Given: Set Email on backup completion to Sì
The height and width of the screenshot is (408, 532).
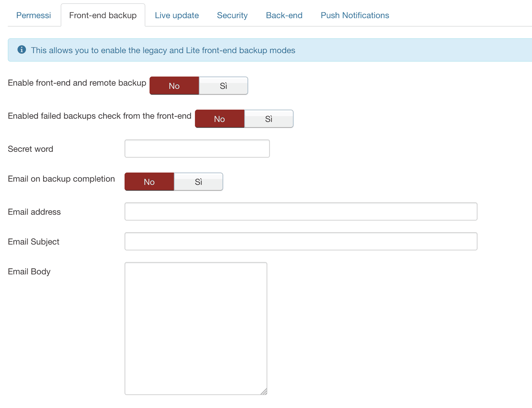Looking at the screenshot, I should (199, 182).
